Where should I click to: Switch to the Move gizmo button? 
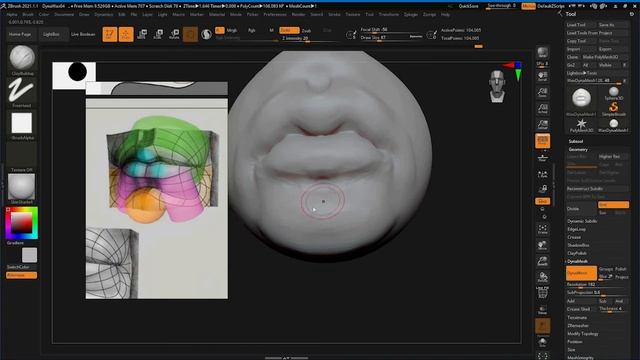pyautogui.click(x=142, y=34)
